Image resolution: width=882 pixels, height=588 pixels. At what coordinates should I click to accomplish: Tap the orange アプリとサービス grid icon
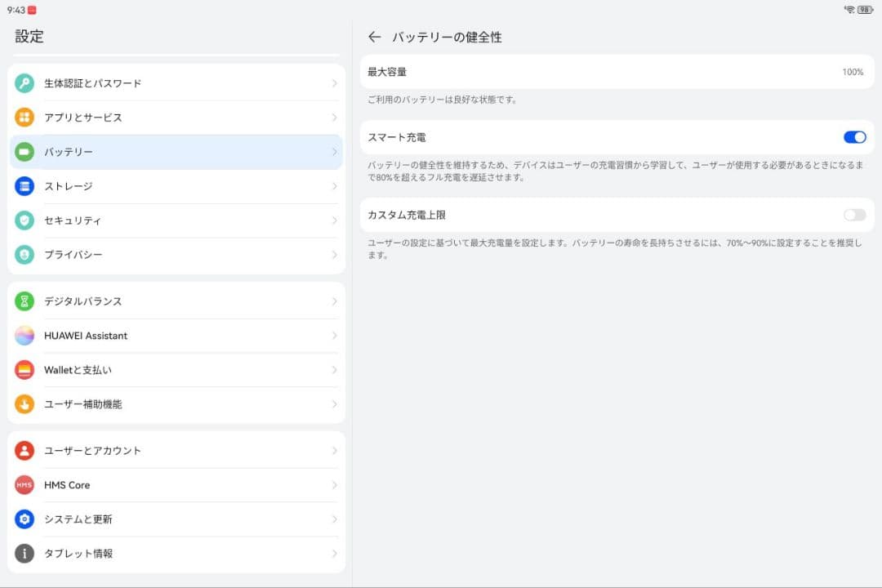click(x=24, y=118)
